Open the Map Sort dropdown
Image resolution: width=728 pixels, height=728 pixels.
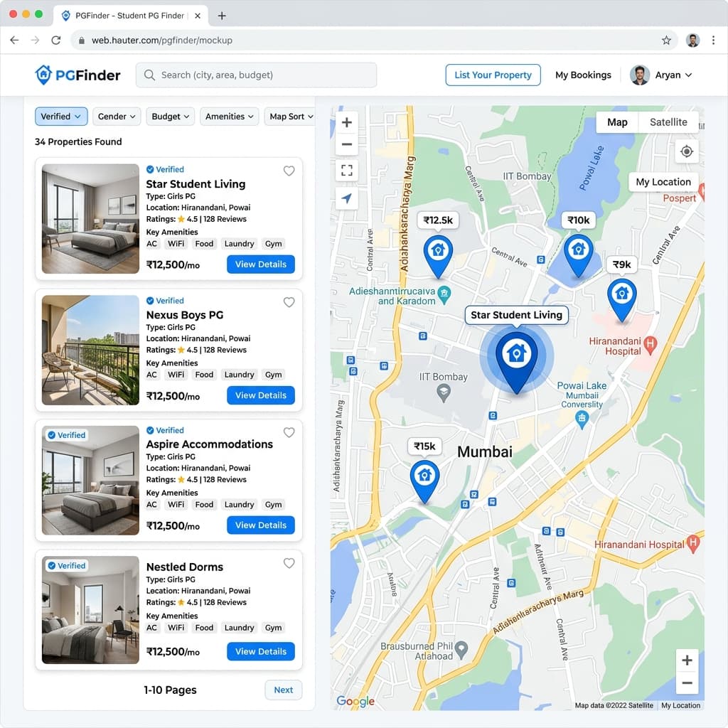click(x=291, y=117)
